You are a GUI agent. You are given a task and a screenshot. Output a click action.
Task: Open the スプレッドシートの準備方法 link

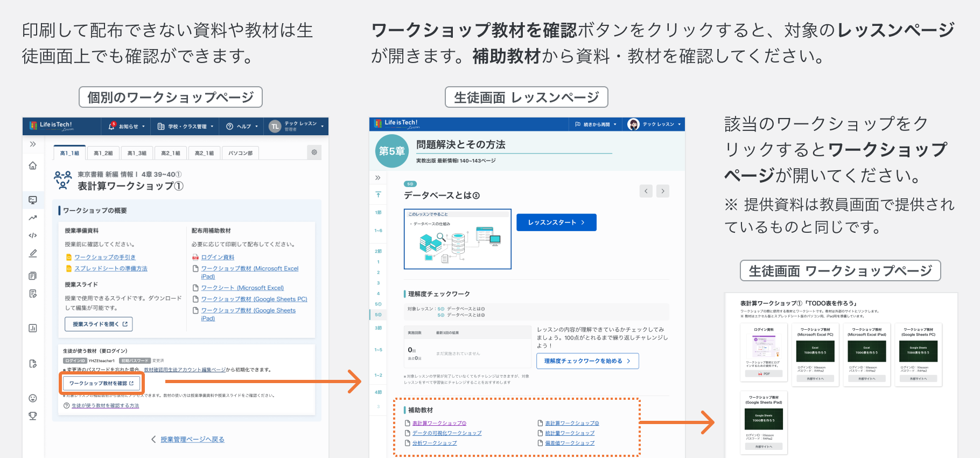(111, 268)
